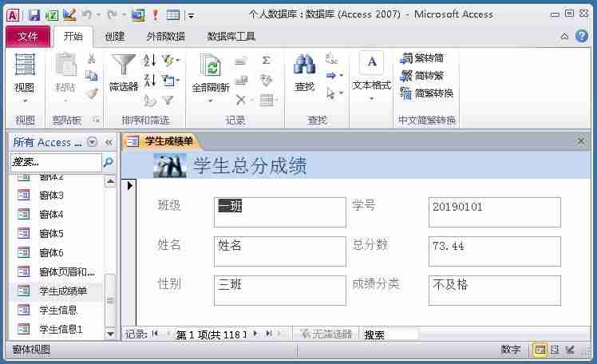597x364 pixels.
Task: Click the 简繁转换 button
Action: pos(426,93)
